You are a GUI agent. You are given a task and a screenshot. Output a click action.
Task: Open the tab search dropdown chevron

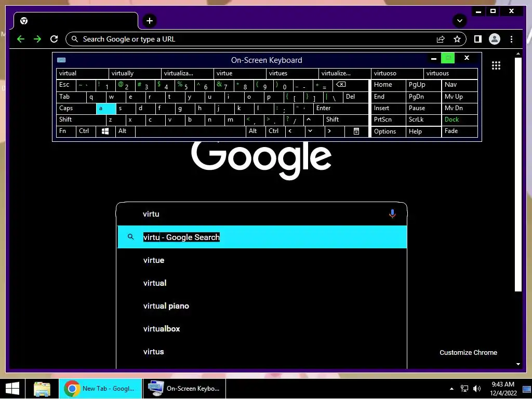click(x=460, y=21)
